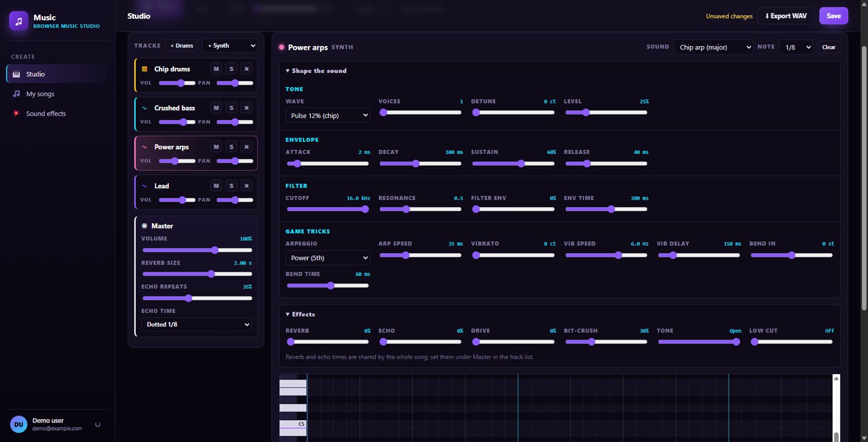Click the logout icon beside Demo user
Viewport: 868px width, 442px height.
point(98,425)
